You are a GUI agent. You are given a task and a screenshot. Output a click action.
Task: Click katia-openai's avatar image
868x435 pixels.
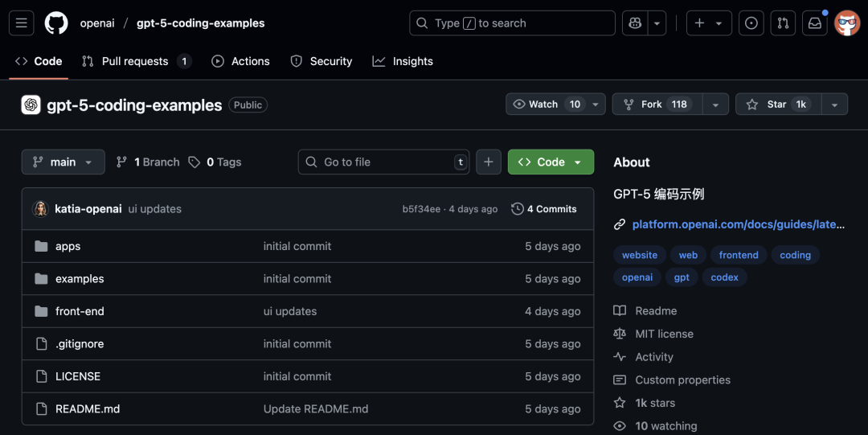click(40, 209)
